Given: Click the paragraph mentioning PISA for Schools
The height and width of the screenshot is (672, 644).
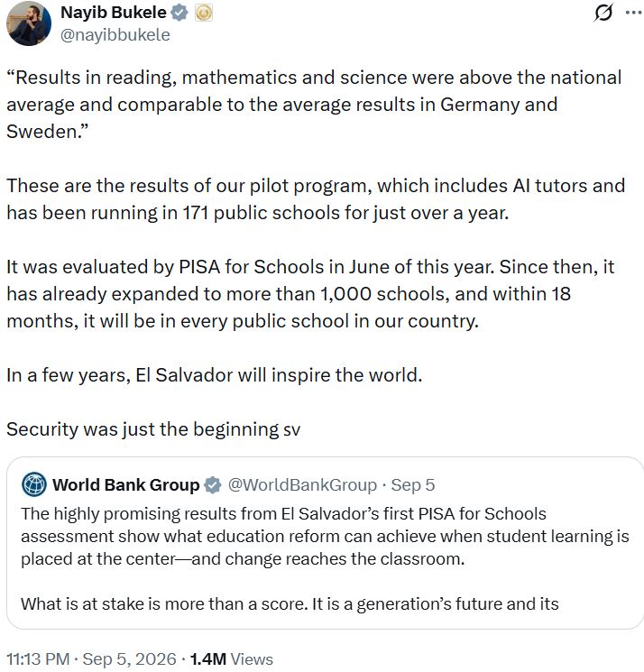Looking at the screenshot, I should coord(310,293).
